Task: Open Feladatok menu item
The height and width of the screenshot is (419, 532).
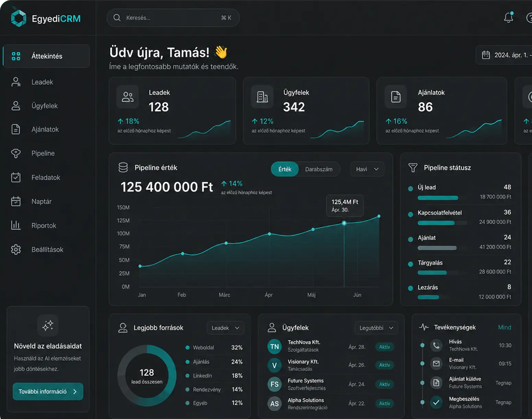Action: [46, 178]
